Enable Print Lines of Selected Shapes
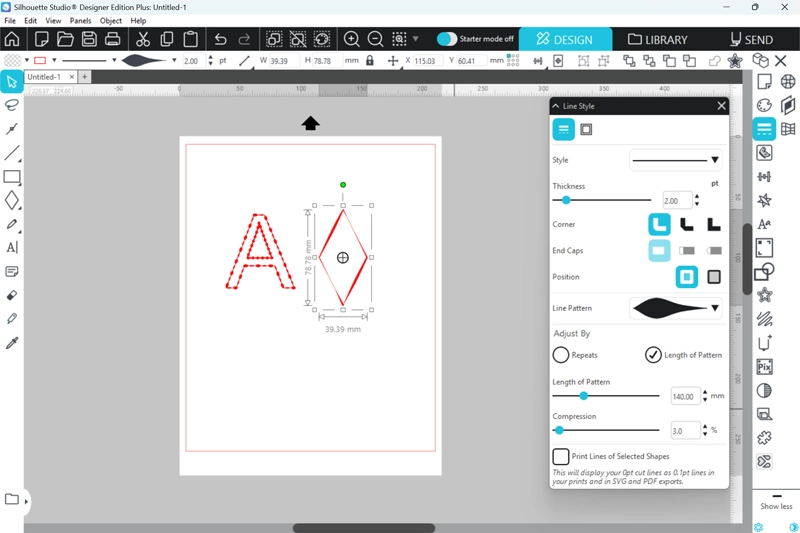Viewport: 800px width, 533px height. (x=561, y=456)
